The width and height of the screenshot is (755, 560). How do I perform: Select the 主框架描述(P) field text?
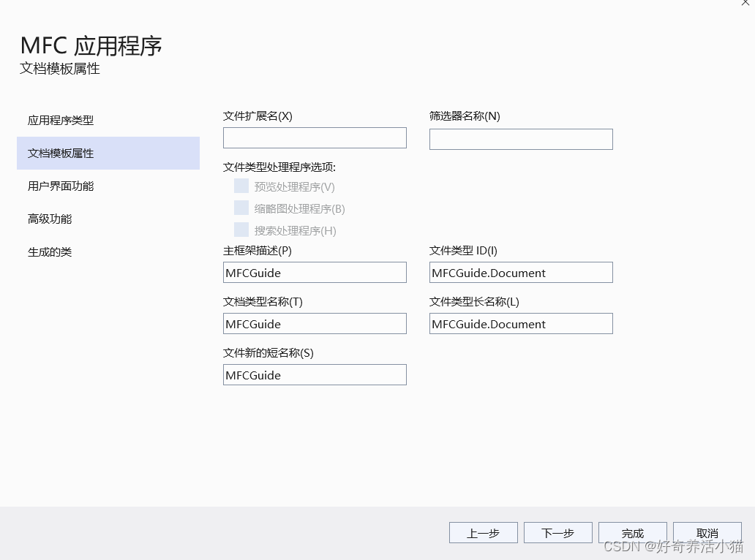315,272
